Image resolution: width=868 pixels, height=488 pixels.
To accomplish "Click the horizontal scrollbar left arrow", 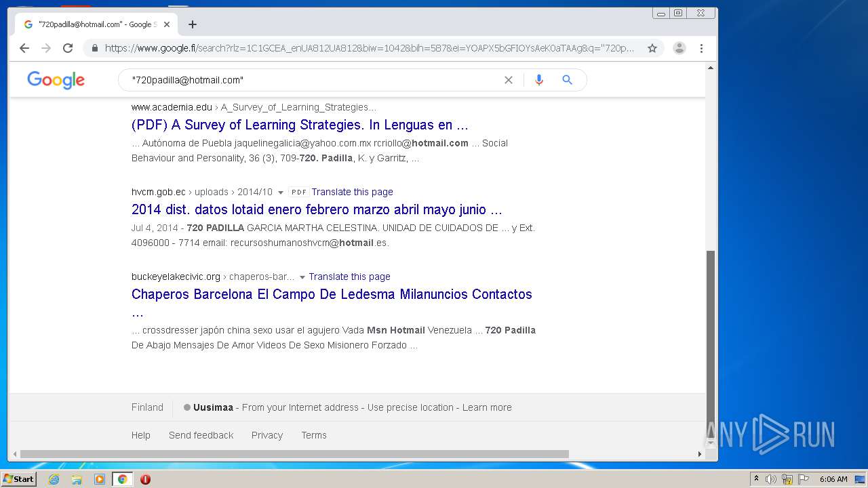I will coord(14,454).
